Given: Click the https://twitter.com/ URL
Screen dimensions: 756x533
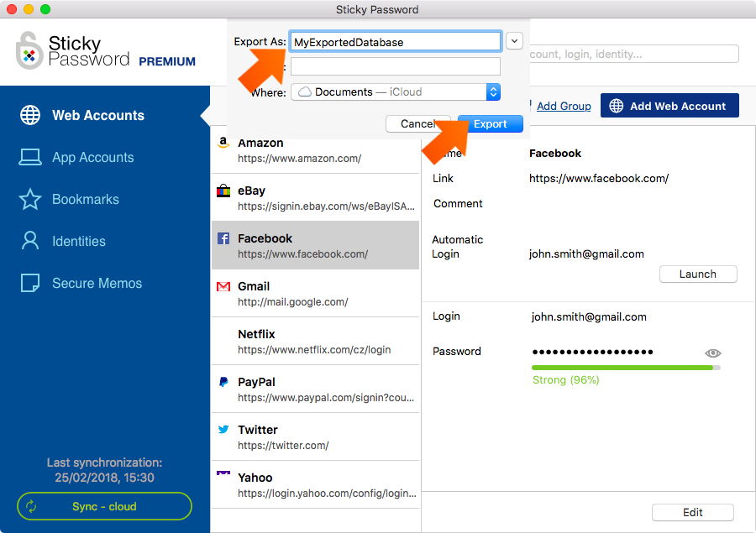Looking at the screenshot, I should (283, 446).
